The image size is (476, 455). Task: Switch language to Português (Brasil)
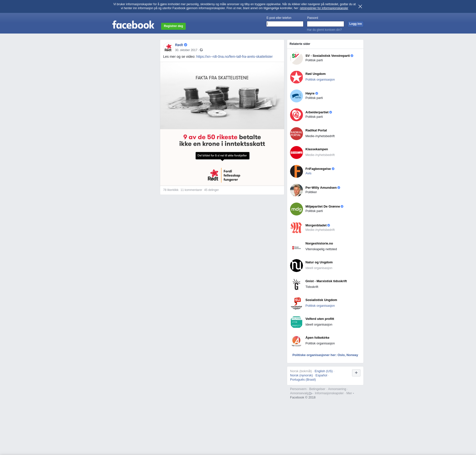(303, 380)
